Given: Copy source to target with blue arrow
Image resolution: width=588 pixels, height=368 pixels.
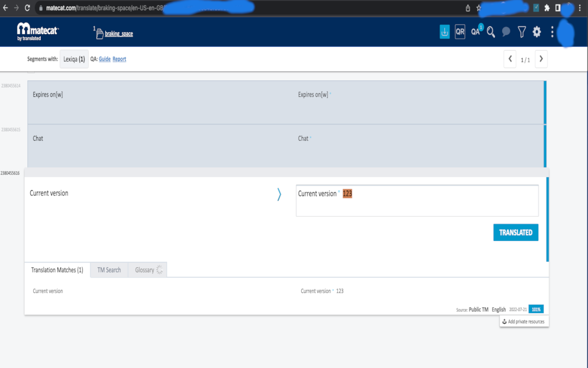Looking at the screenshot, I should (x=279, y=194).
